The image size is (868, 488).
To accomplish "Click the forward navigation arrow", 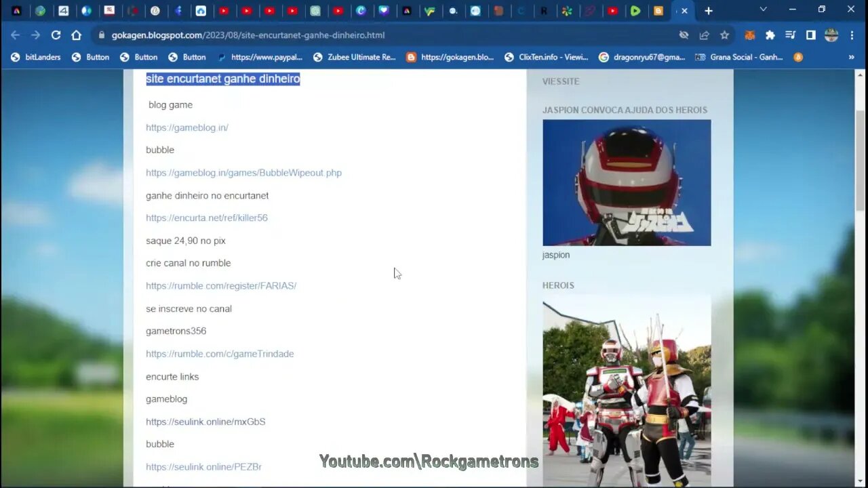I will click(x=36, y=35).
